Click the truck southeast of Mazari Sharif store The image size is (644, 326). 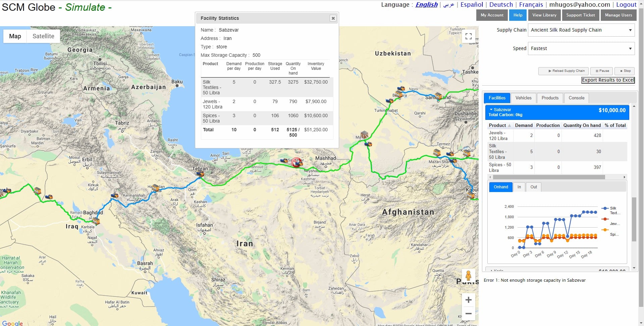[453, 160]
